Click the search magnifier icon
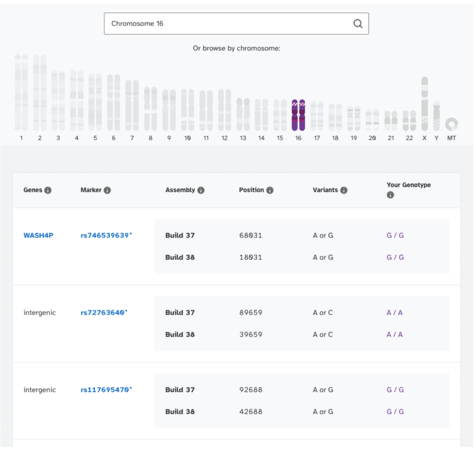The image size is (476, 452). (358, 24)
